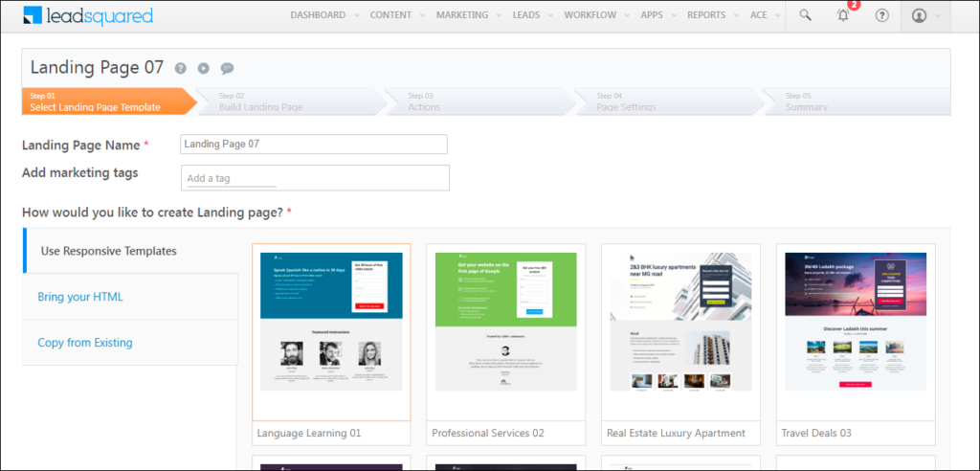
Task: Click the chat bubble icon beside title
Action: [x=228, y=68]
